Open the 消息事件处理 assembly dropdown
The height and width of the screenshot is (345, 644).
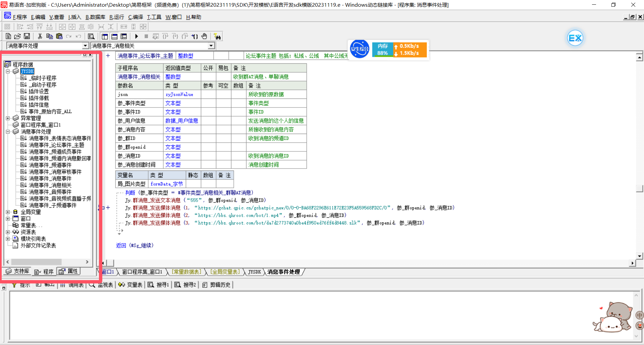click(85, 46)
